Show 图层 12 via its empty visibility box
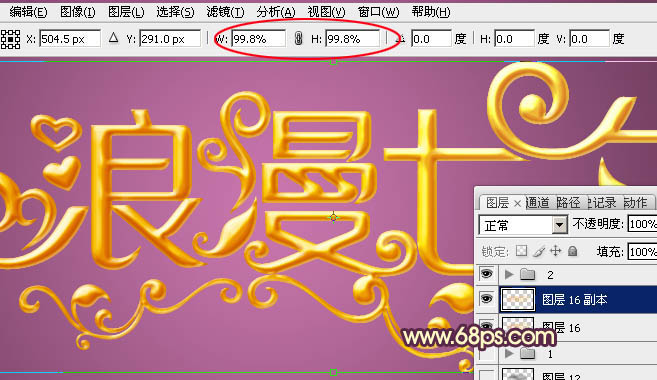 pyautogui.click(x=486, y=374)
